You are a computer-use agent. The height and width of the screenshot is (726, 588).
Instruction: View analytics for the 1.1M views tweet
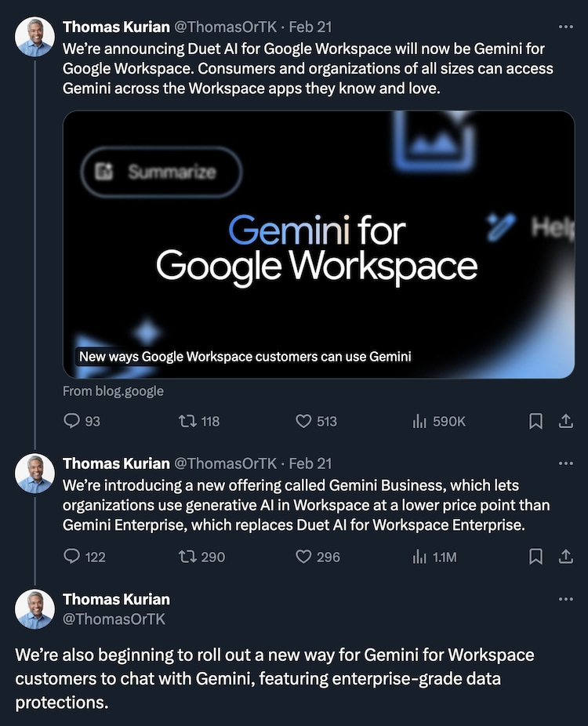pos(419,557)
